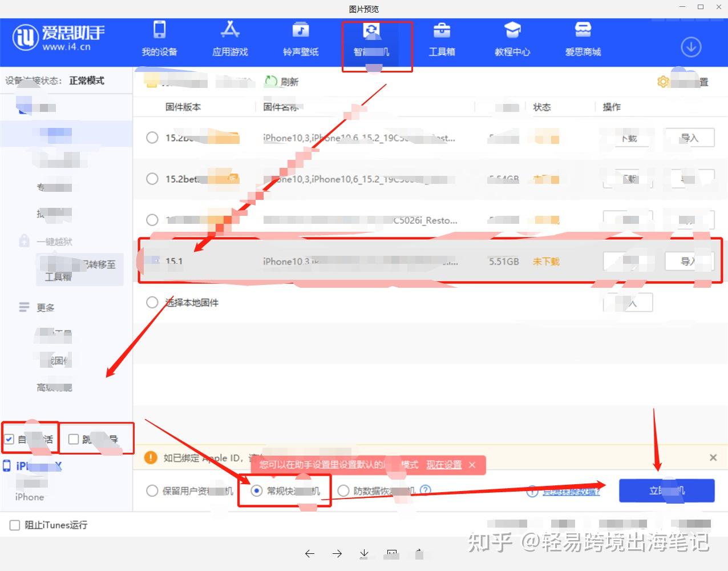Viewport: 728px width, 571px height.
Task: Toggle the skip setup guide checkbox
Action: 73,439
